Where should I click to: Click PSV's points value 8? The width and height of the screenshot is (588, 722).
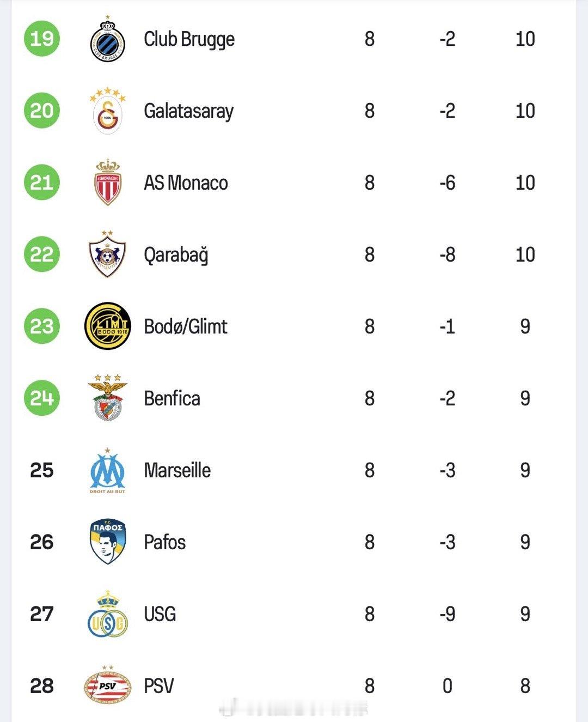point(525,685)
